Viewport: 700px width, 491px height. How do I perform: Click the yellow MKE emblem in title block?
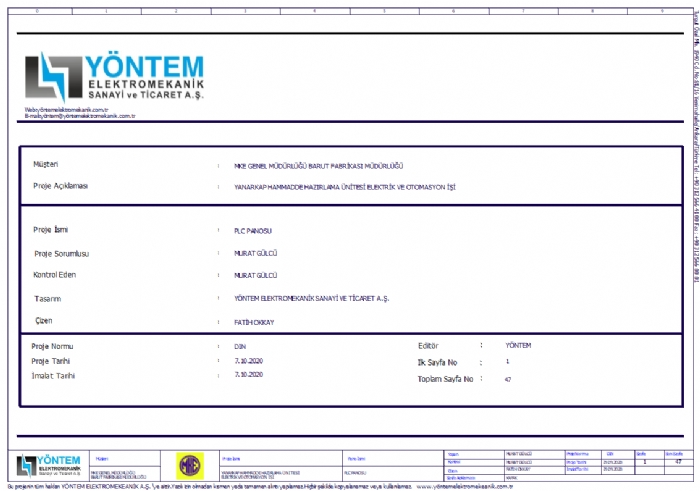tap(190, 466)
